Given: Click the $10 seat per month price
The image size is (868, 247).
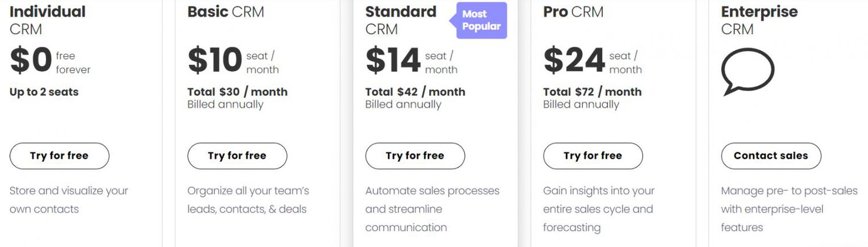Looking at the screenshot, I should pyautogui.click(x=233, y=61).
